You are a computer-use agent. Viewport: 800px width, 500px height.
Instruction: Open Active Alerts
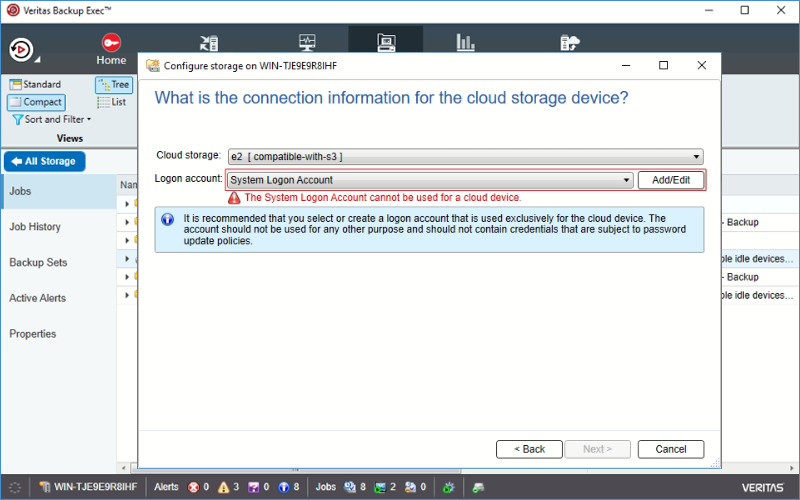pyautogui.click(x=59, y=298)
